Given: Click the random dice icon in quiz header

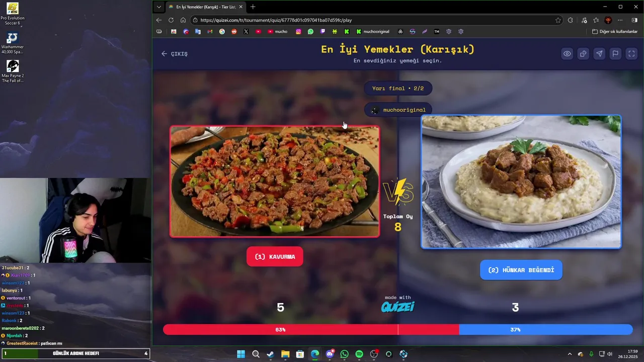Looking at the screenshot, I should 583,54.
